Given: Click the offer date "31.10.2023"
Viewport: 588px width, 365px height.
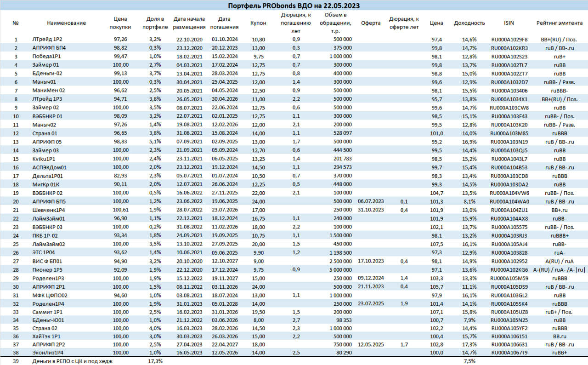Looking at the screenshot, I should click(371, 210).
